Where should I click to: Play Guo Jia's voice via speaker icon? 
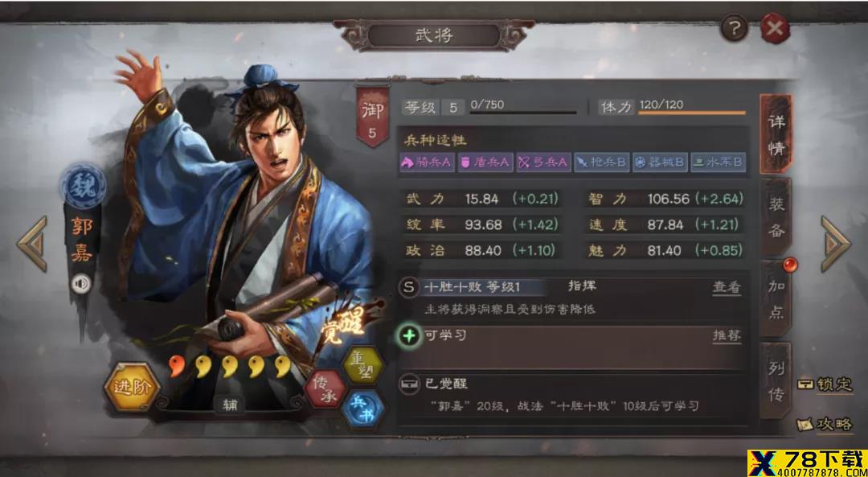point(82,284)
